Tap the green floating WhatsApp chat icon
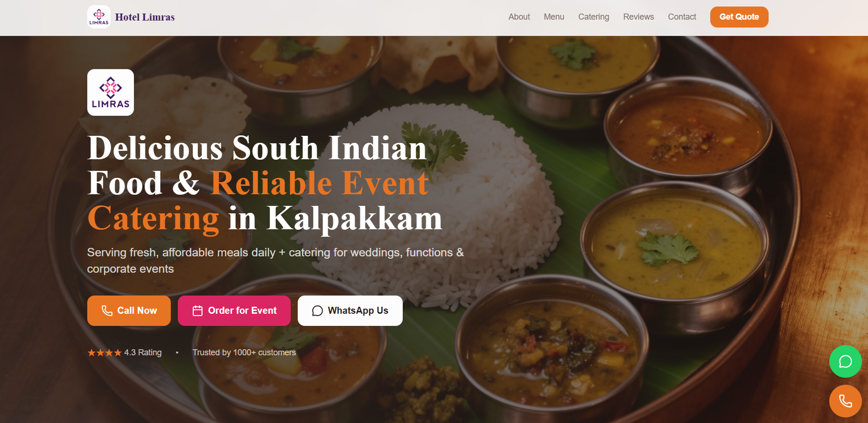The height and width of the screenshot is (423, 868). pos(845,361)
